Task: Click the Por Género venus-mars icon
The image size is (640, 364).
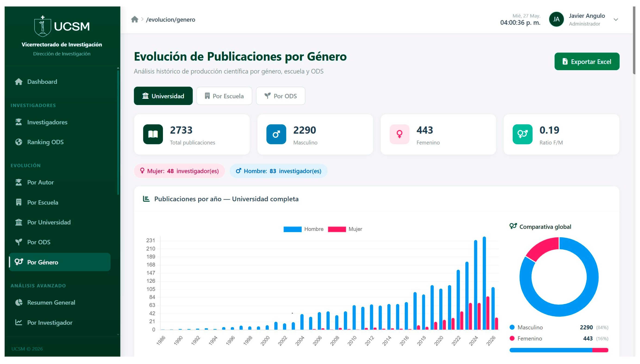Action: 19,262
